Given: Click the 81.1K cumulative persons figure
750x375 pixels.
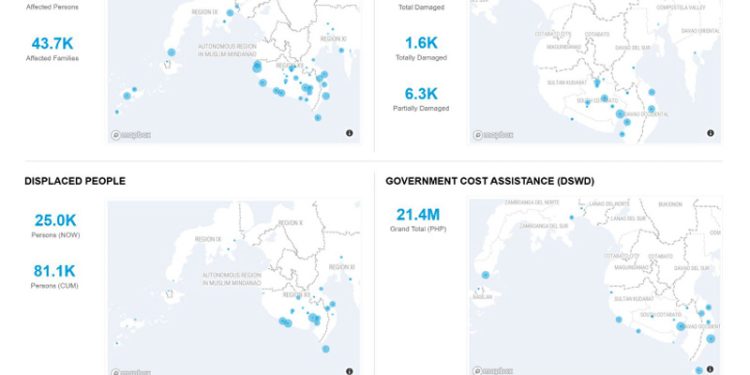Looking at the screenshot, I should 55,271.
